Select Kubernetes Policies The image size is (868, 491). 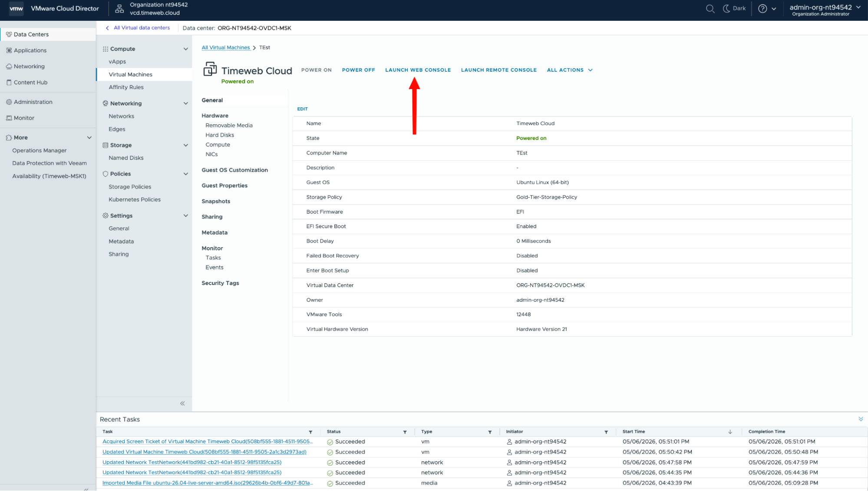coord(135,199)
